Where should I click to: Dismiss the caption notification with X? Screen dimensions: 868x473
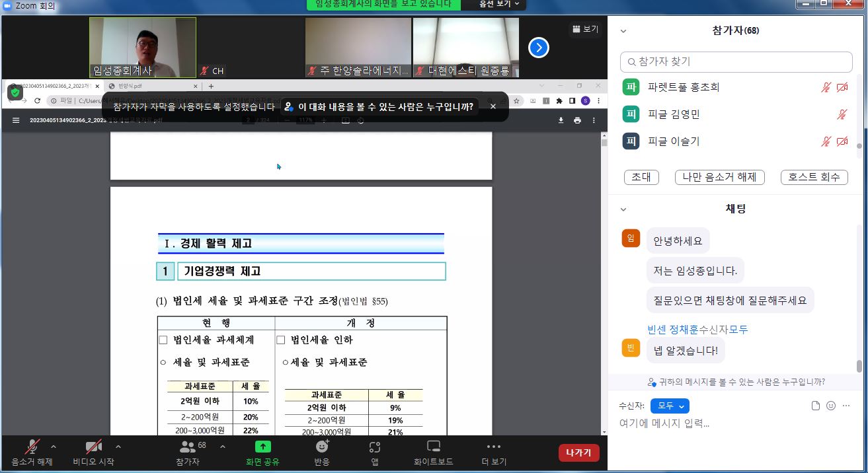[493, 106]
